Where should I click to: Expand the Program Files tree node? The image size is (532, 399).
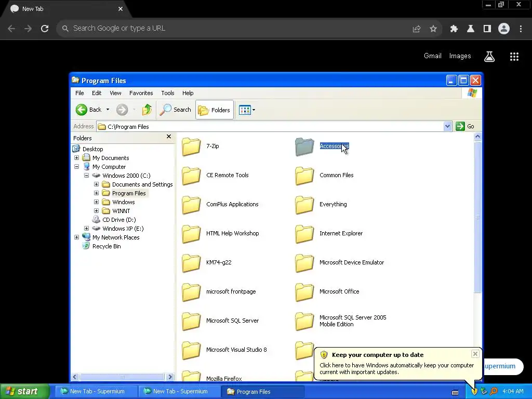96,193
